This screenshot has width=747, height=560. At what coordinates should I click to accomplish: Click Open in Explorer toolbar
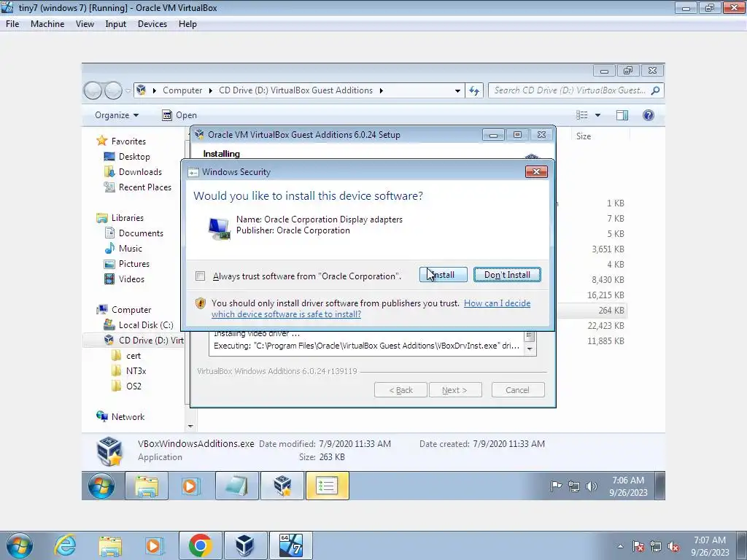[x=179, y=115]
